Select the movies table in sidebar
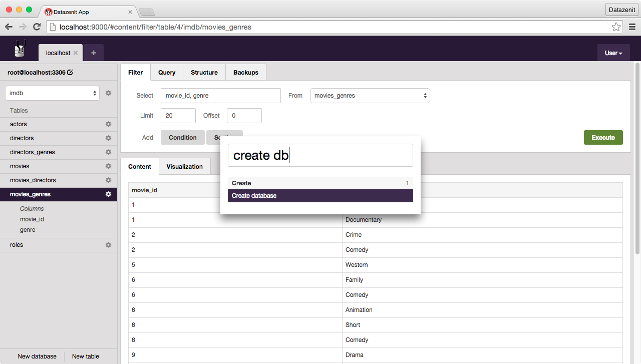Image resolution: width=641 pixels, height=364 pixels. coord(20,166)
